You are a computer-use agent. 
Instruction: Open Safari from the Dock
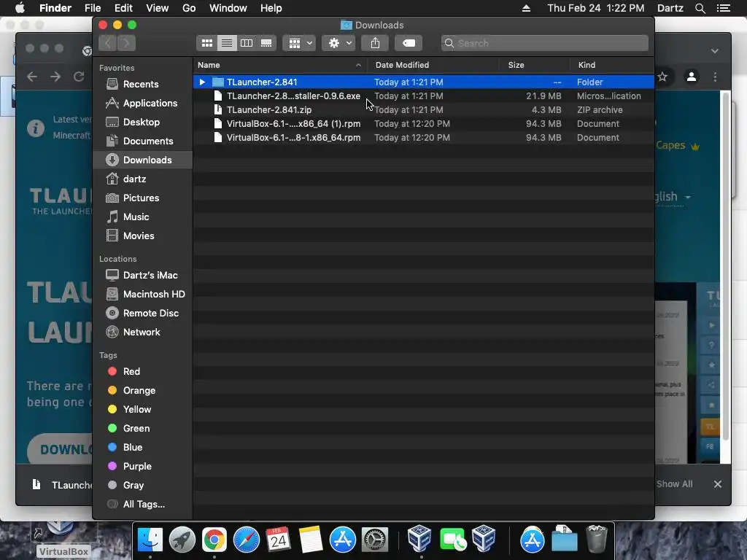[x=247, y=540]
